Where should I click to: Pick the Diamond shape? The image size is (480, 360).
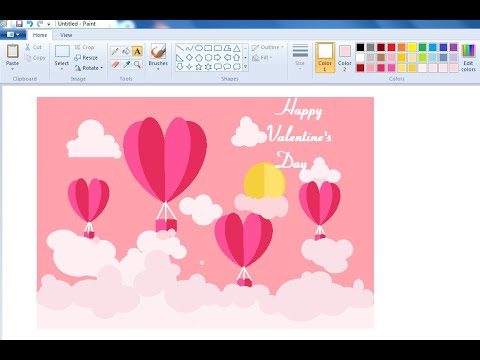coord(189,57)
